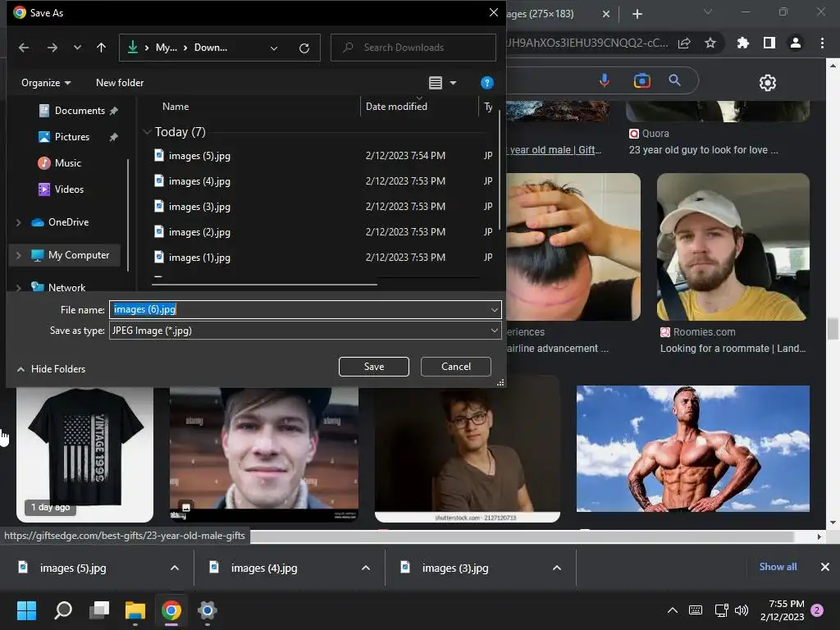
Task: Open Google Lens camera search
Action: (641, 80)
